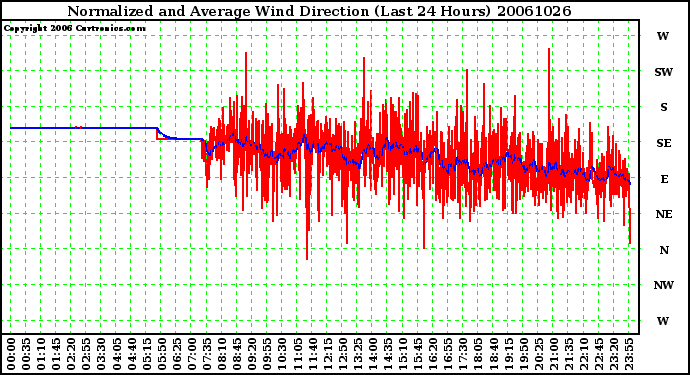The width and height of the screenshot is (690, 375).
Task: Click the 09:55 x-axis label
Action: coord(267,355)
